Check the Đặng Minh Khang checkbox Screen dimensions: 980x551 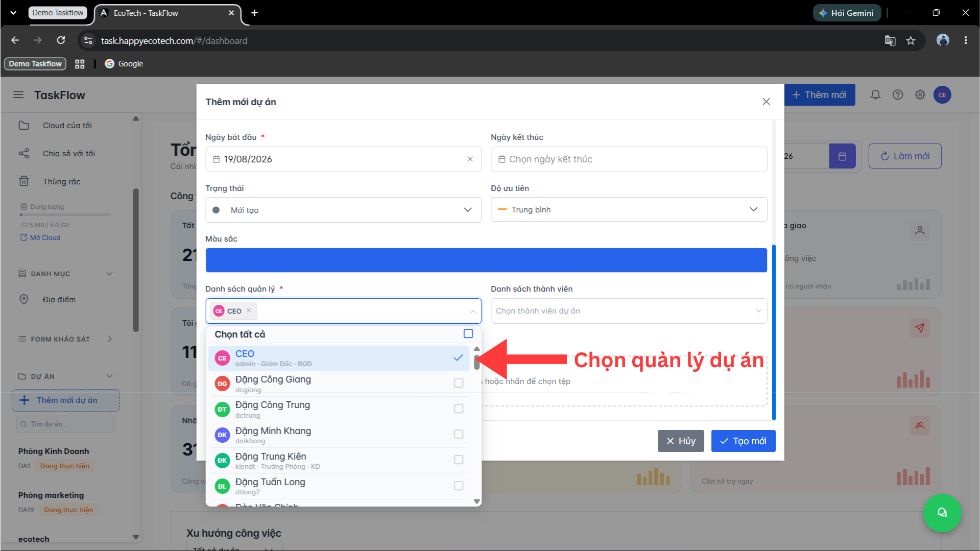tap(459, 434)
